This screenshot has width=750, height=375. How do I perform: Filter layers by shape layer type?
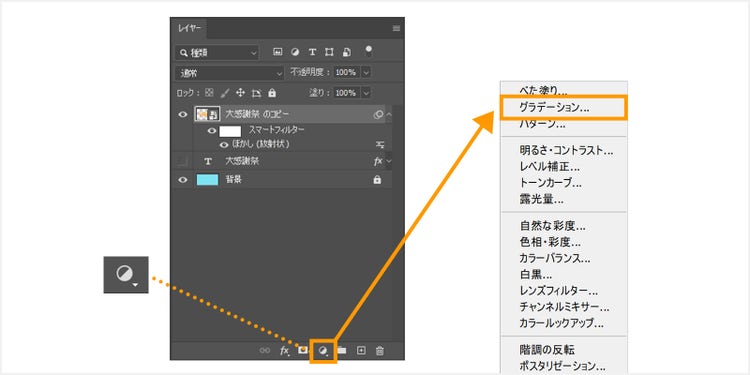(x=330, y=52)
